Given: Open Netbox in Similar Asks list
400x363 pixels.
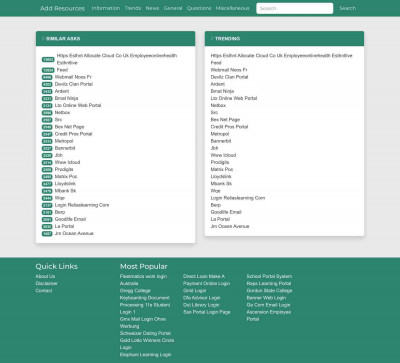Looking at the screenshot, I should pyautogui.click(x=62, y=112).
